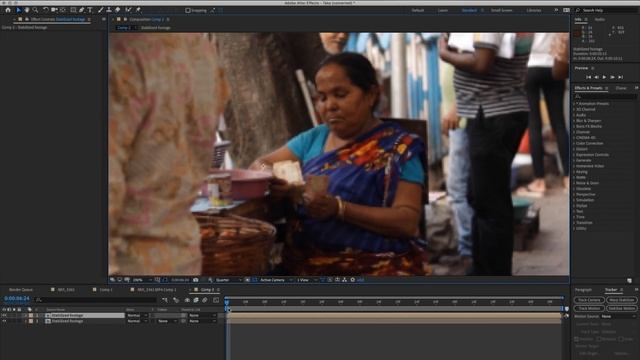Select the Rotation tool
Image resolution: width=640 pixels, height=360 pixels.
tap(46, 10)
